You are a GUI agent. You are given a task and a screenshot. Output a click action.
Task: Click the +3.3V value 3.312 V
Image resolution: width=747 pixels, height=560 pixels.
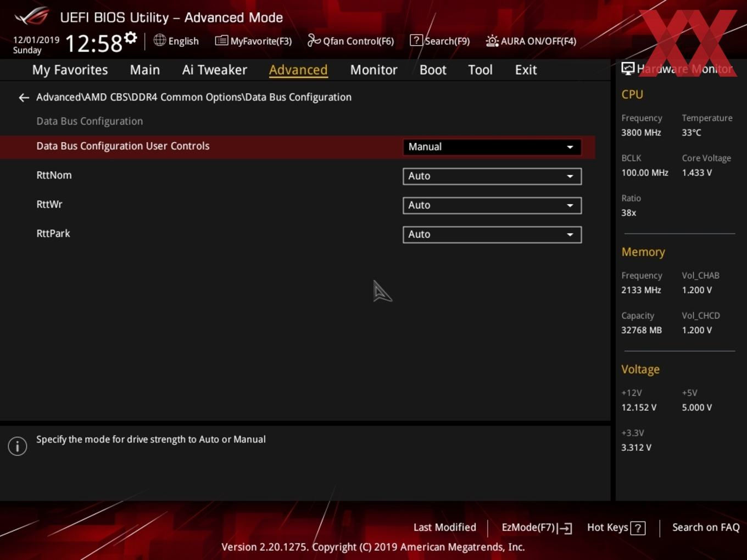point(636,448)
